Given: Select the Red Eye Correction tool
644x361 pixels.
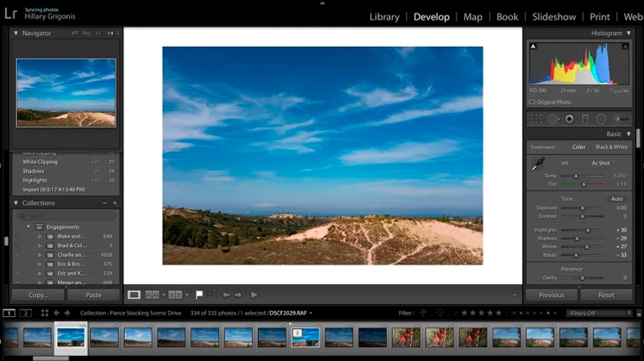Looking at the screenshot, I should pyautogui.click(x=569, y=119).
